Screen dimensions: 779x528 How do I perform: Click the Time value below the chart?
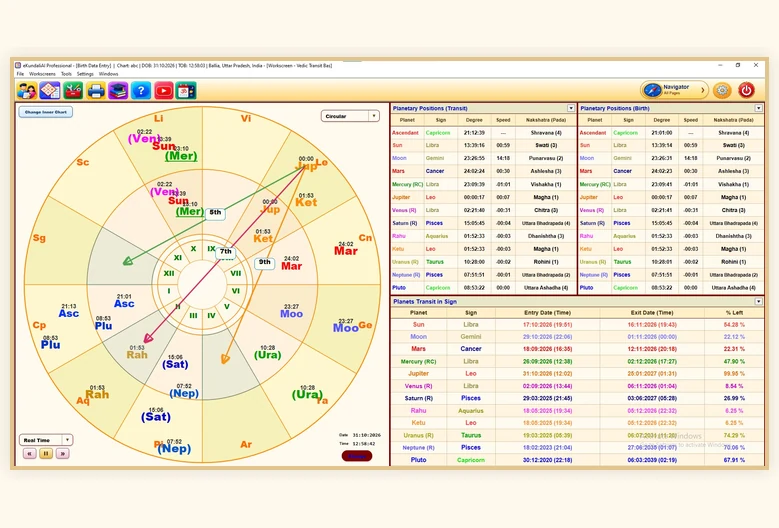pos(364,444)
